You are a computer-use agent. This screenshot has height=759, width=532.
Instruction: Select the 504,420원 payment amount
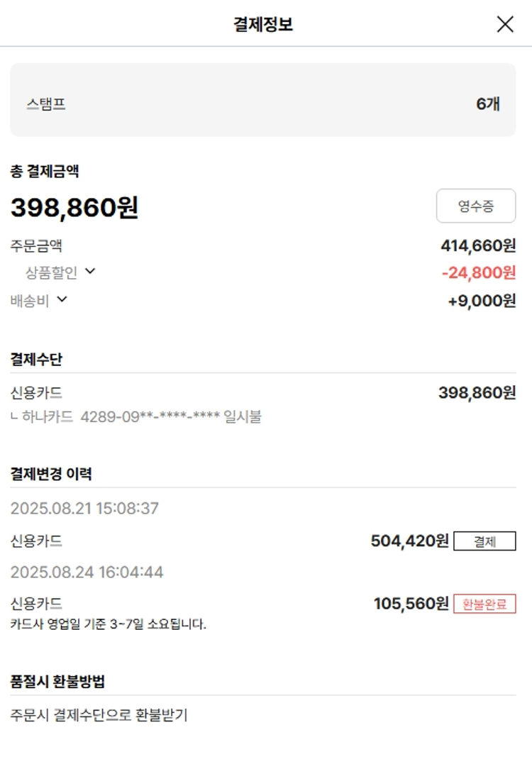tap(409, 541)
